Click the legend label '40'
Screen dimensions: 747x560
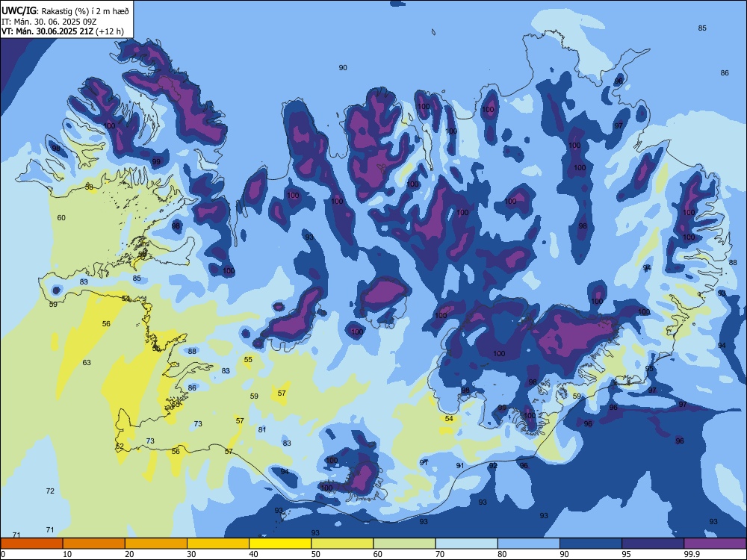[x=254, y=554]
